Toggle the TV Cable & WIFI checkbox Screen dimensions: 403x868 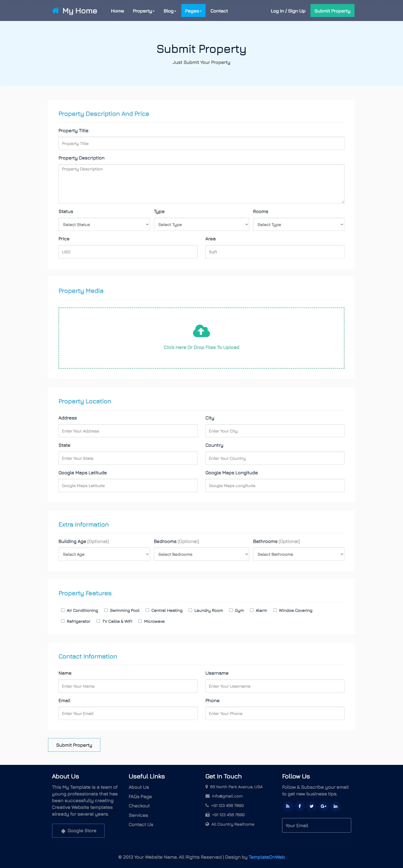[98, 621]
